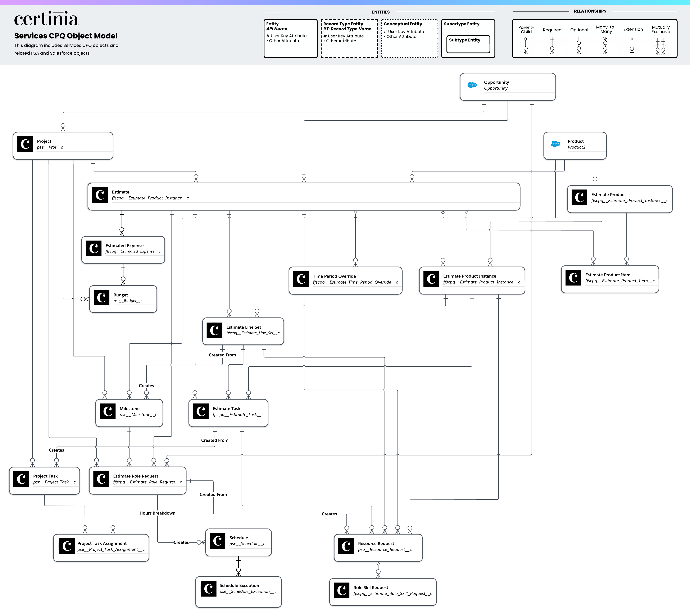Click the Hours Breakdown relationship label

[157, 513]
